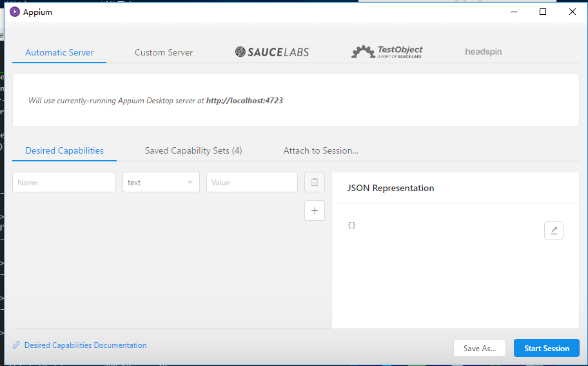Edit raw JSON with the pencil icon
This screenshot has height=366, width=588.
coord(553,230)
